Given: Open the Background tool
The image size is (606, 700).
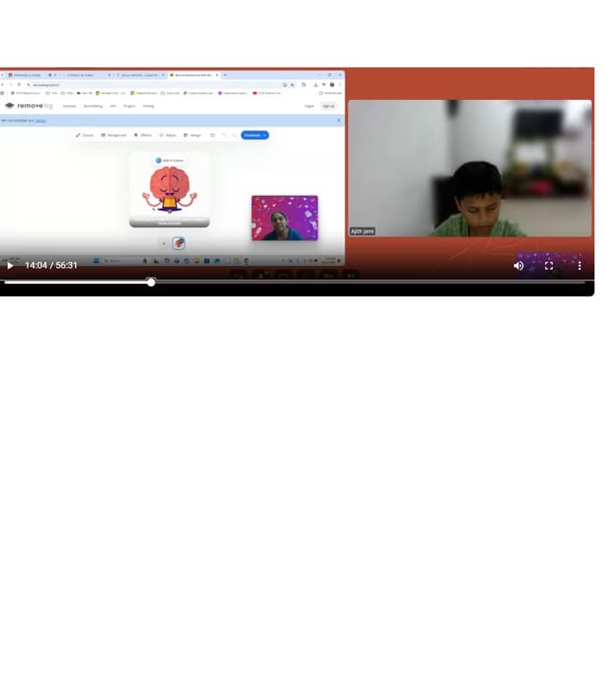Looking at the screenshot, I should click(x=114, y=135).
